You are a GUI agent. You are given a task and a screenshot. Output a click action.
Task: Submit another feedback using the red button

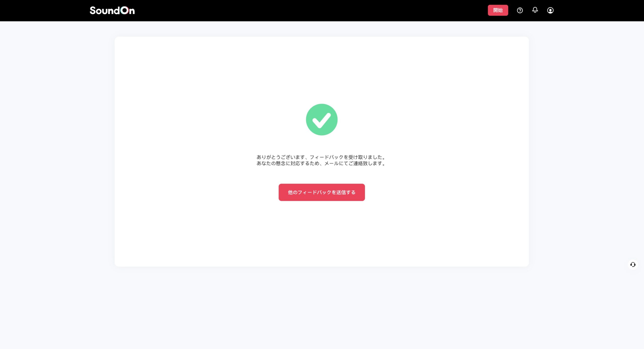click(x=321, y=192)
